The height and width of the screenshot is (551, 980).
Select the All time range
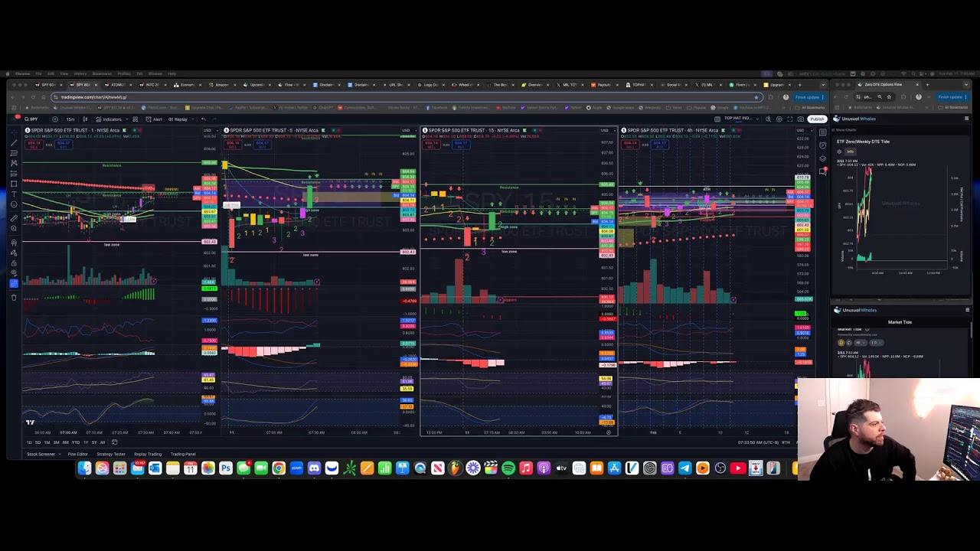click(103, 442)
